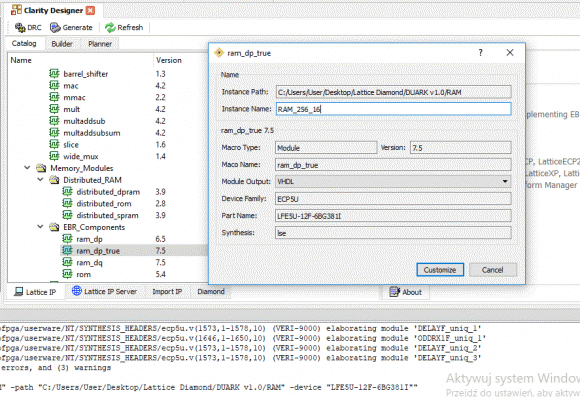580x397 pixels.
Task: Click the Part Name field
Action: point(393,216)
